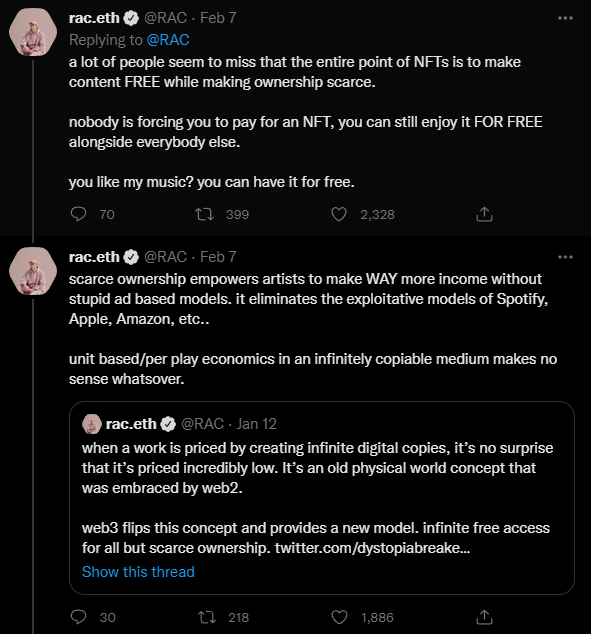Viewport: 591px width, 634px height.
Task: Share the first tweet via share icon
Action: 484,214
